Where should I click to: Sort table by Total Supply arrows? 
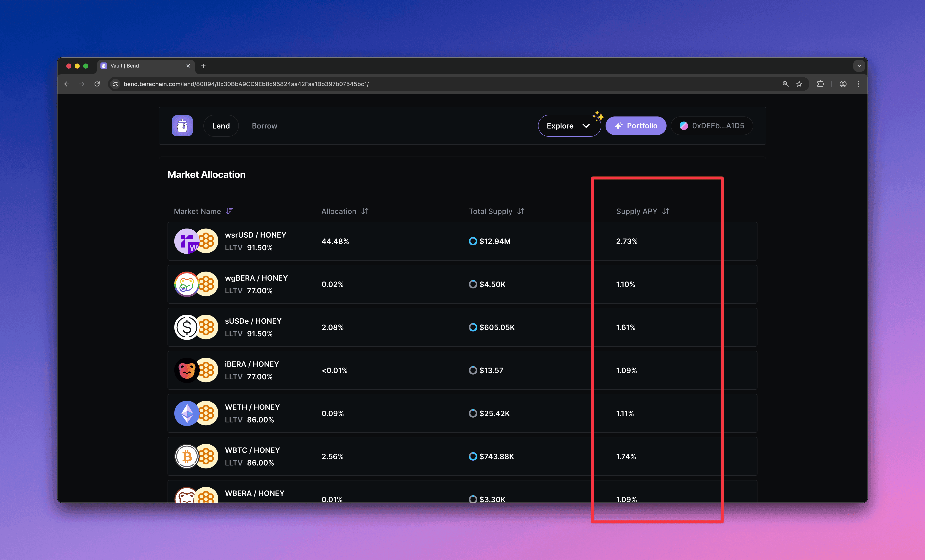click(x=521, y=211)
